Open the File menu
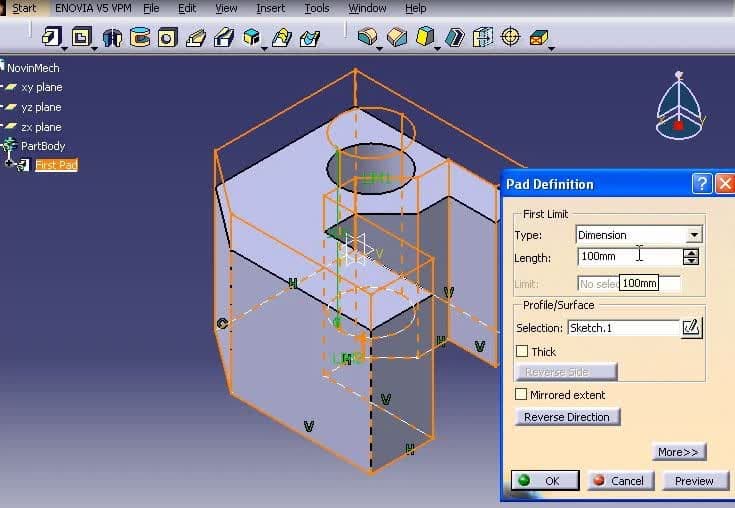 pyautogui.click(x=151, y=8)
